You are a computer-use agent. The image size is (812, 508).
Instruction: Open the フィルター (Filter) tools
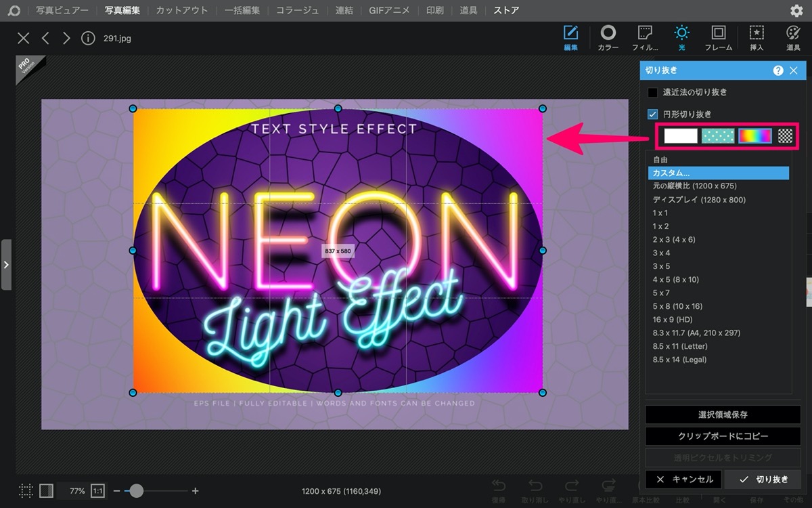pos(645,38)
